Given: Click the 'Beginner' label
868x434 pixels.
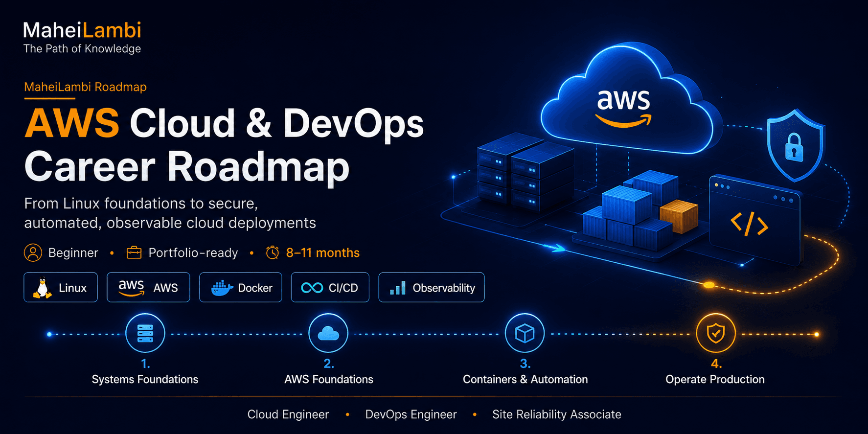Looking at the screenshot, I should (73, 253).
